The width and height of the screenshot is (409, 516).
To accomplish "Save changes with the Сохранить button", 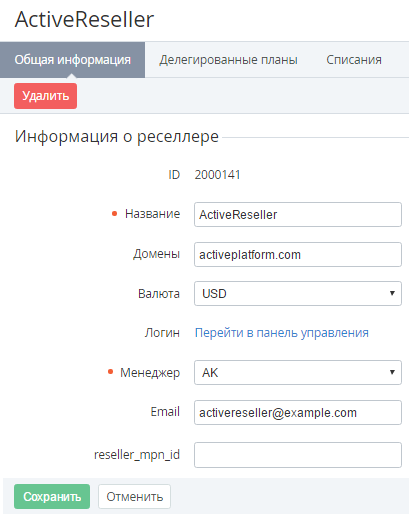I will [52, 497].
